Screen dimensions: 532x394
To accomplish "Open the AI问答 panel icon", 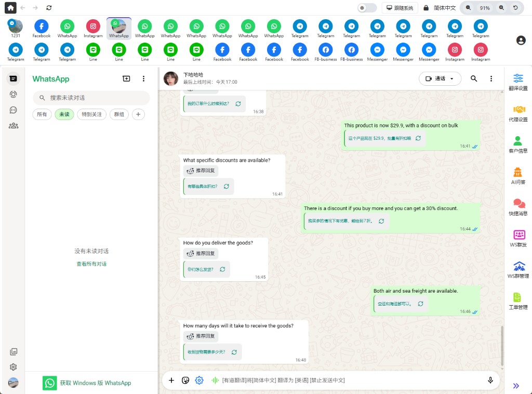I will coord(518,176).
